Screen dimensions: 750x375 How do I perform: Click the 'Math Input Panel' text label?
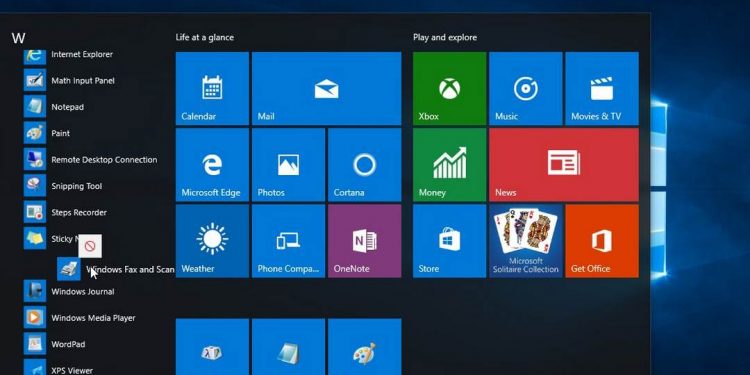[83, 81]
